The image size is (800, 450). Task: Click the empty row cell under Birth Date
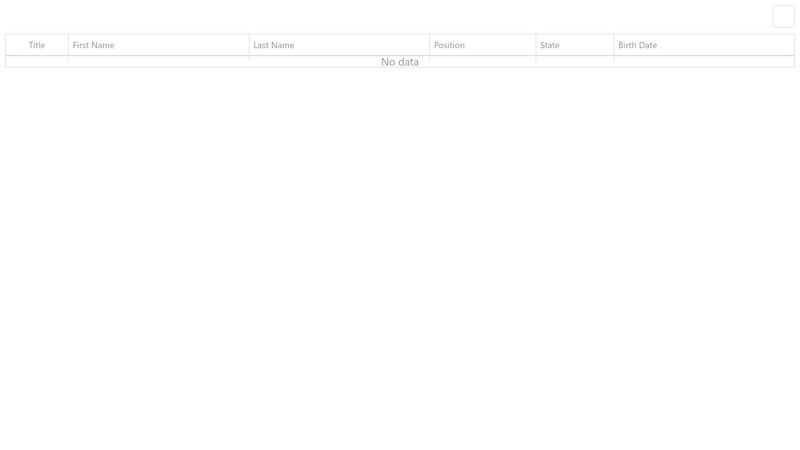point(704,62)
